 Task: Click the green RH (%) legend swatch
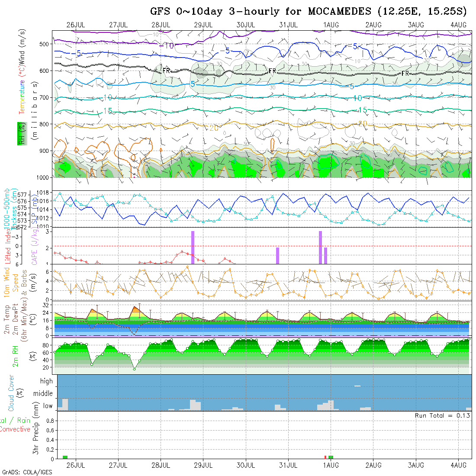click(22, 134)
